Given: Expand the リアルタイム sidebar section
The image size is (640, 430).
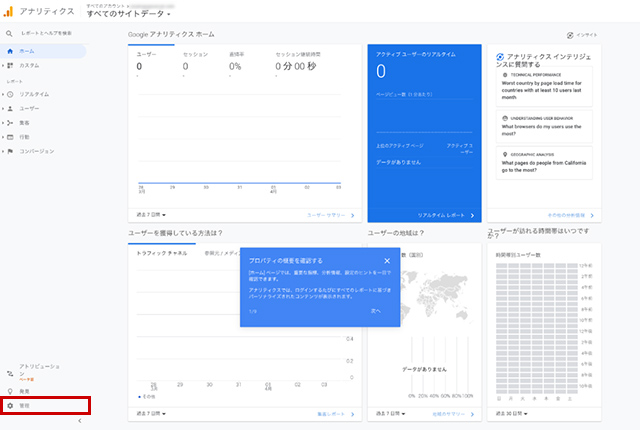Looking at the screenshot, I should coord(3,94).
